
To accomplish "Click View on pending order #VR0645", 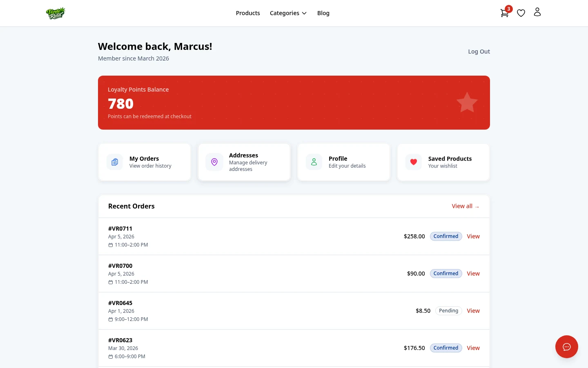I will click(x=473, y=310).
